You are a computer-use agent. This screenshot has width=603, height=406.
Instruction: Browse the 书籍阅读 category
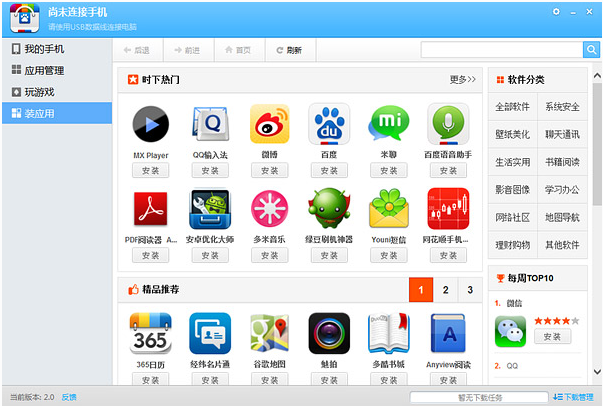pos(562,162)
